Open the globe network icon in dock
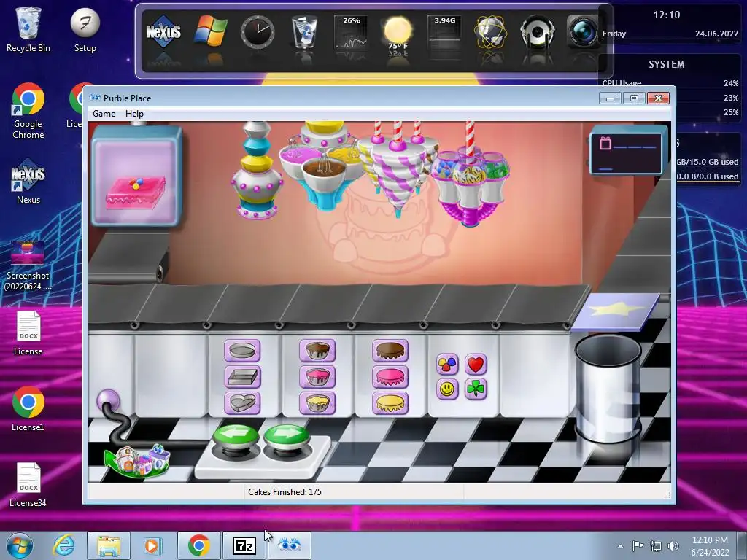The width and height of the screenshot is (747, 560). 491,32
